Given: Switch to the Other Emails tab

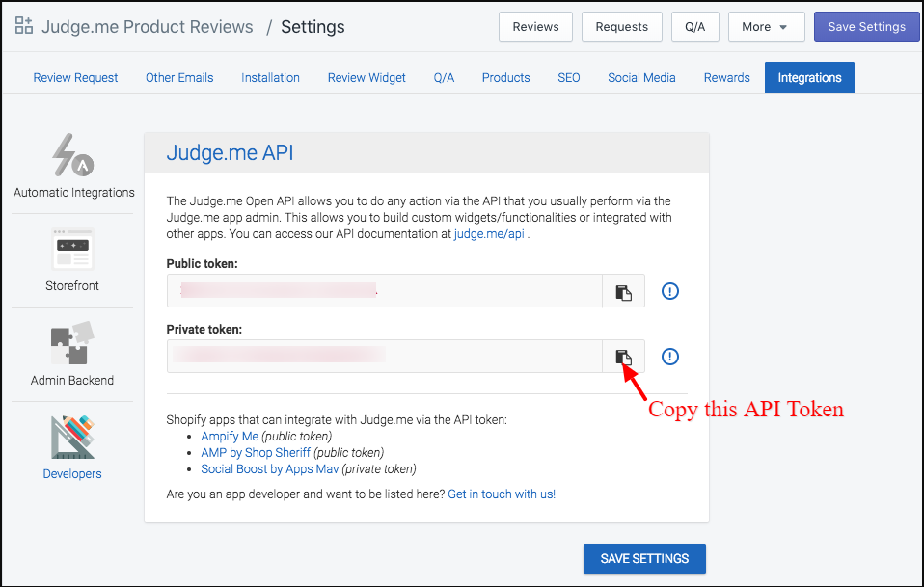Looking at the screenshot, I should (179, 78).
